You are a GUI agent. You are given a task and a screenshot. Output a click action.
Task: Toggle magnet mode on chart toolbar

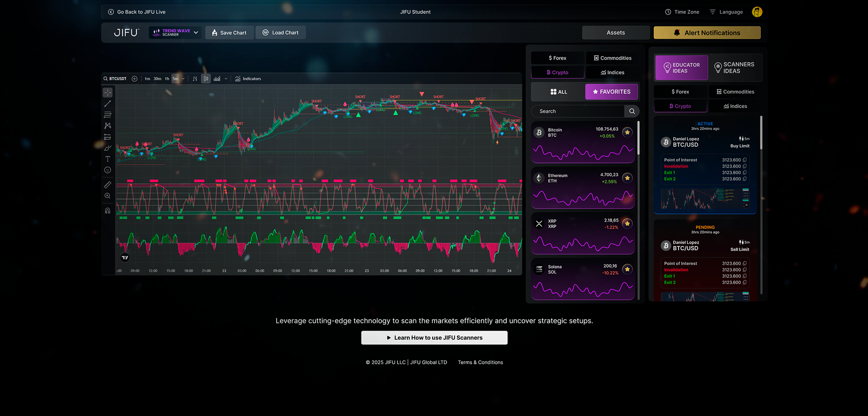(108, 211)
